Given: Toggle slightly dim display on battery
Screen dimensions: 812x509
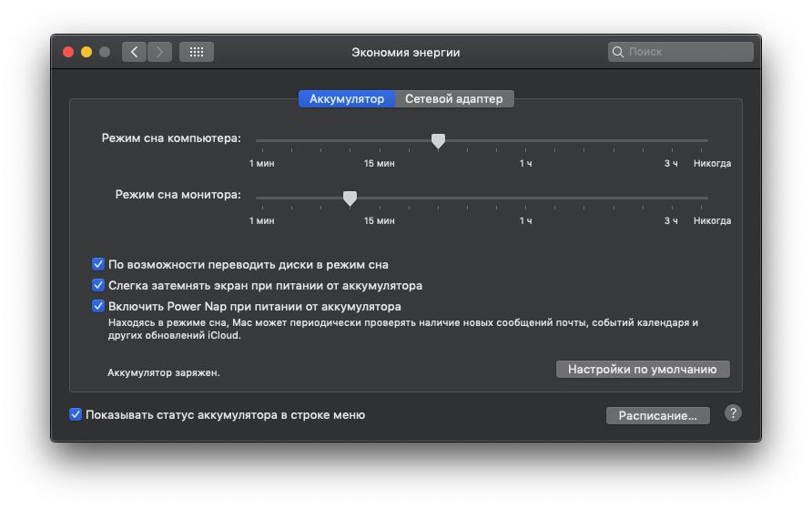Looking at the screenshot, I should [x=98, y=285].
